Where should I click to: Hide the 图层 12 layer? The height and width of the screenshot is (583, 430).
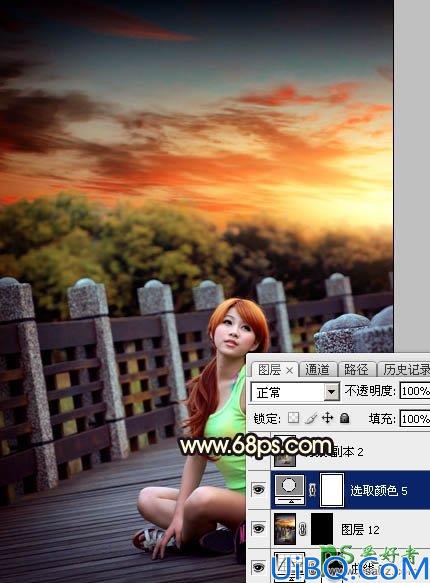pyautogui.click(x=258, y=528)
